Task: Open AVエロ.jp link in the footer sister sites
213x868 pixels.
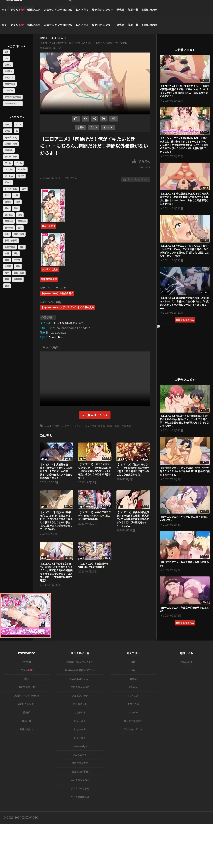Action: (186, 662)
